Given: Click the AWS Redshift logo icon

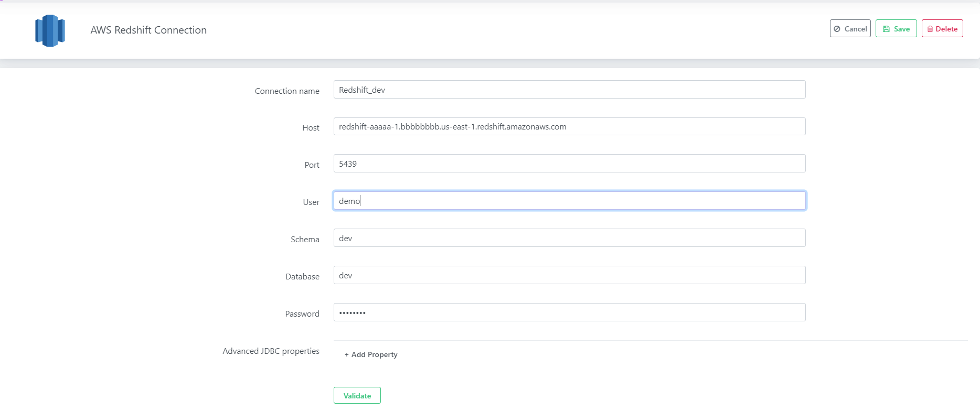Looking at the screenshot, I should [x=50, y=30].
